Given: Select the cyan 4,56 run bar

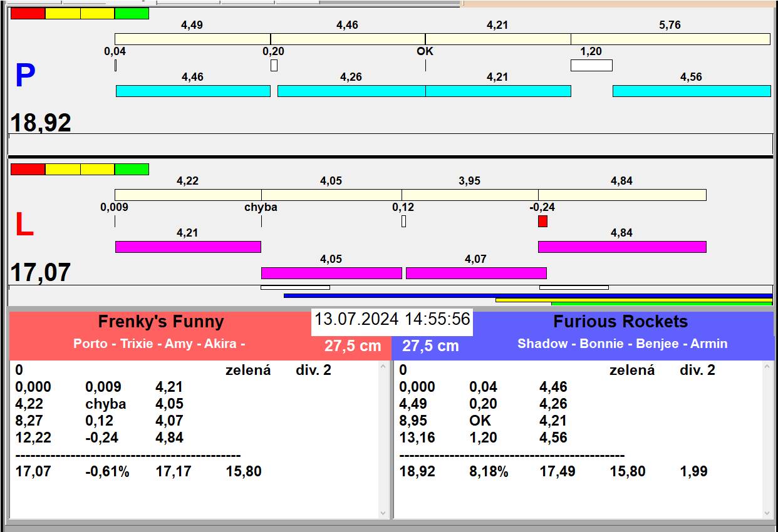Looking at the screenshot, I should click(x=691, y=91).
